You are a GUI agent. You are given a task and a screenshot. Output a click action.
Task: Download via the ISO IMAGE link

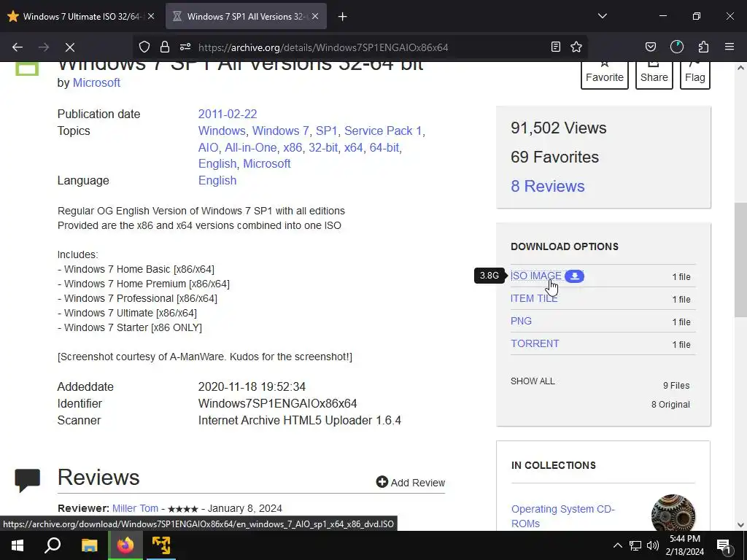(x=536, y=276)
